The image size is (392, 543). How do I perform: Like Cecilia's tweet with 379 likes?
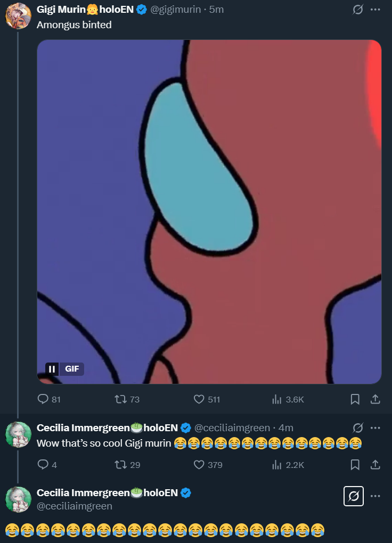pos(199,465)
